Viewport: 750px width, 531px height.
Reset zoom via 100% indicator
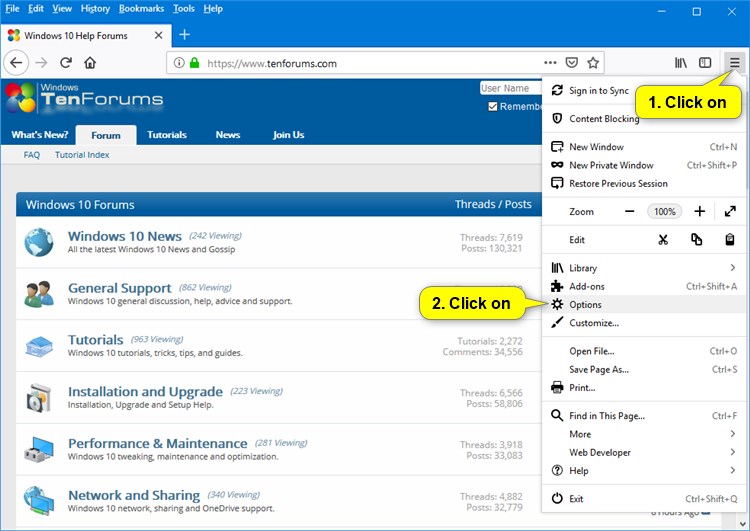click(664, 211)
